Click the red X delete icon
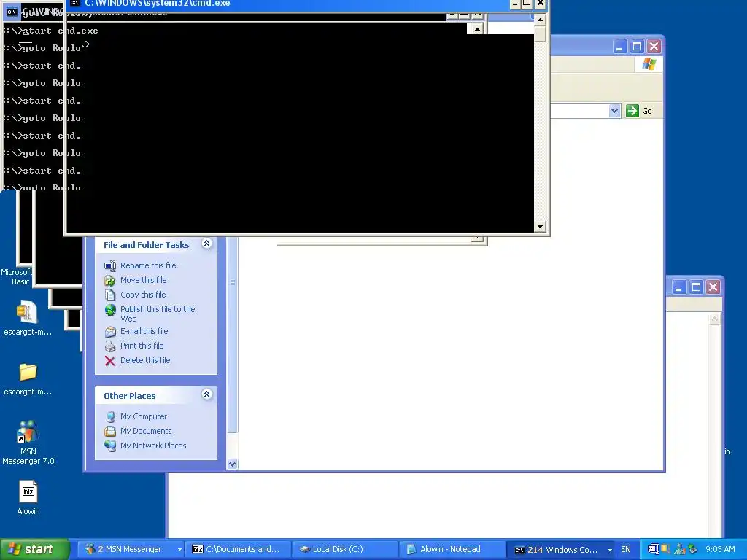 click(x=110, y=361)
